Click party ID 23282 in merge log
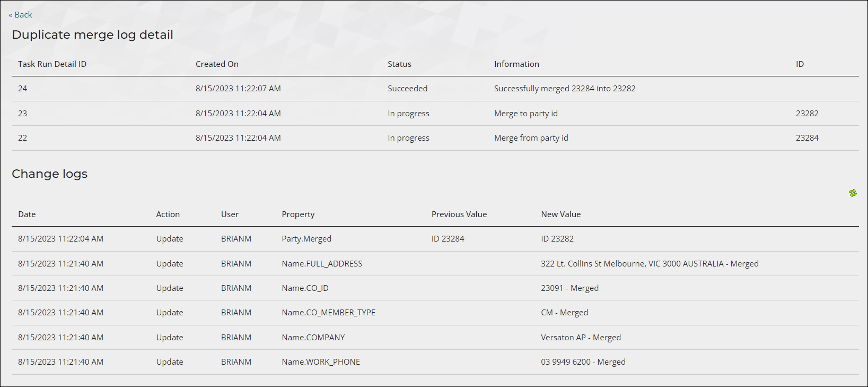This screenshot has width=868, height=387. tap(807, 114)
